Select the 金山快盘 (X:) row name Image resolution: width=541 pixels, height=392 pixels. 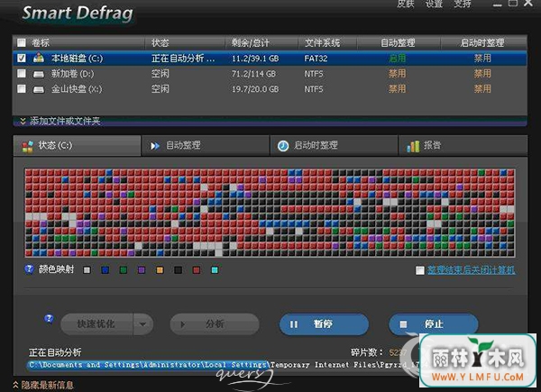pos(77,89)
